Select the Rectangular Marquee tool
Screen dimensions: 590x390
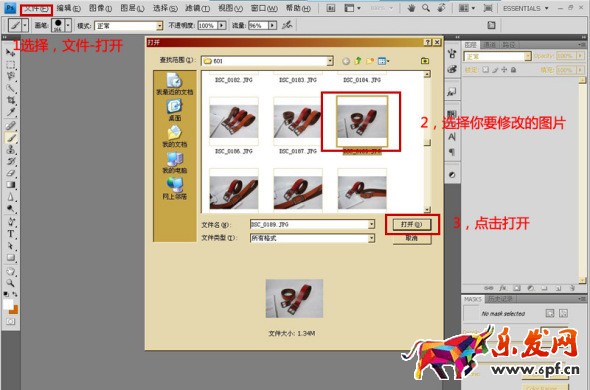tap(10, 65)
